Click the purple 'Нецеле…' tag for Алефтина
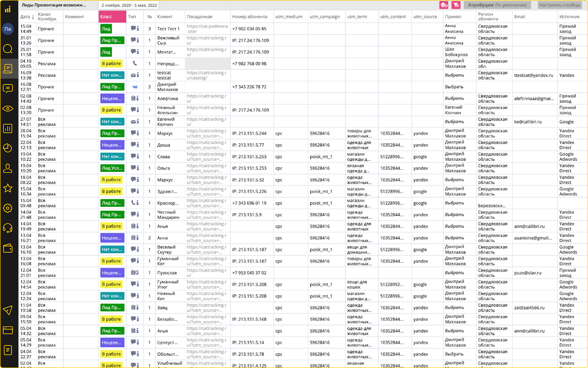The height and width of the screenshot is (368, 588). pos(112,98)
